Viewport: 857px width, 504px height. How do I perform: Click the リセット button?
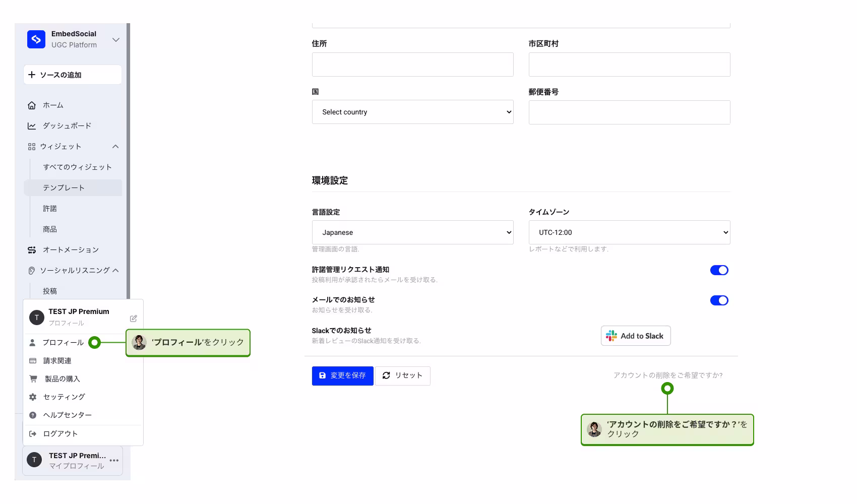click(403, 376)
